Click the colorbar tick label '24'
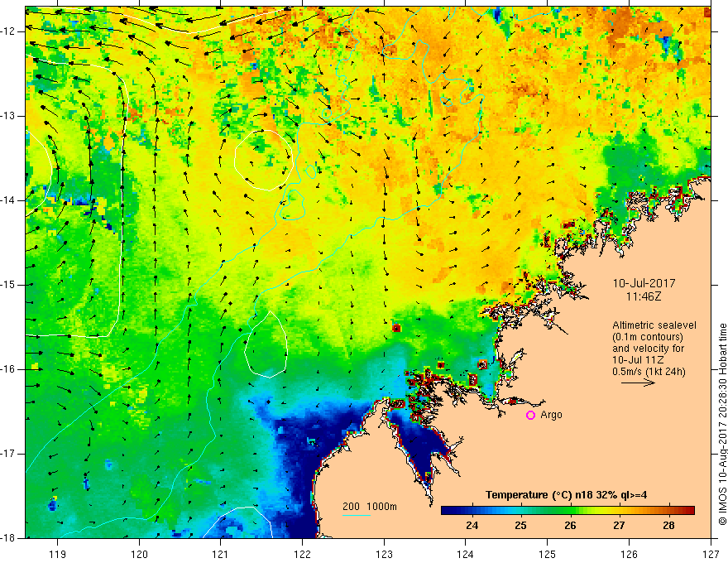This screenshot has width=728, height=563. [x=472, y=526]
